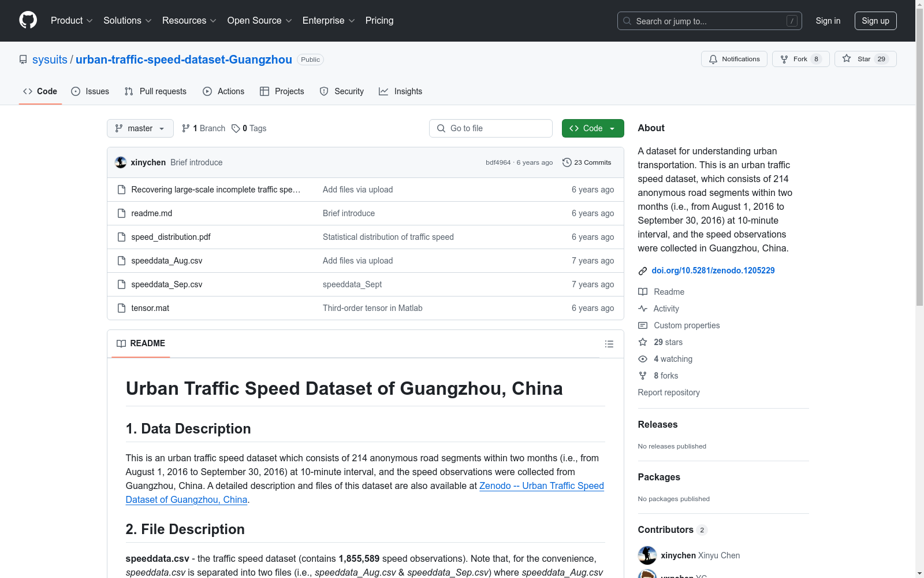Expand the Solutions menu

click(128, 21)
